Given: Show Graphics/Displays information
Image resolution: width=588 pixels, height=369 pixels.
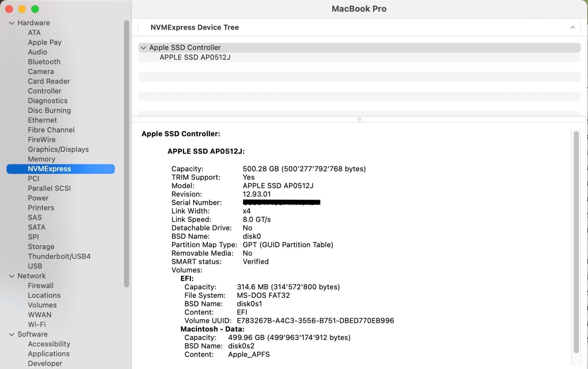Looking at the screenshot, I should [58, 149].
